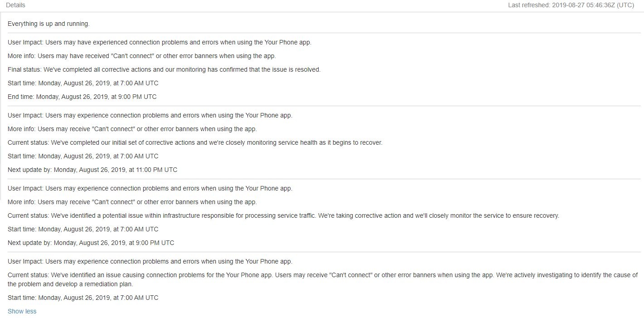This screenshot has height=318, width=644.
Task: Click the last Start time line above Show less
Action: [83, 298]
